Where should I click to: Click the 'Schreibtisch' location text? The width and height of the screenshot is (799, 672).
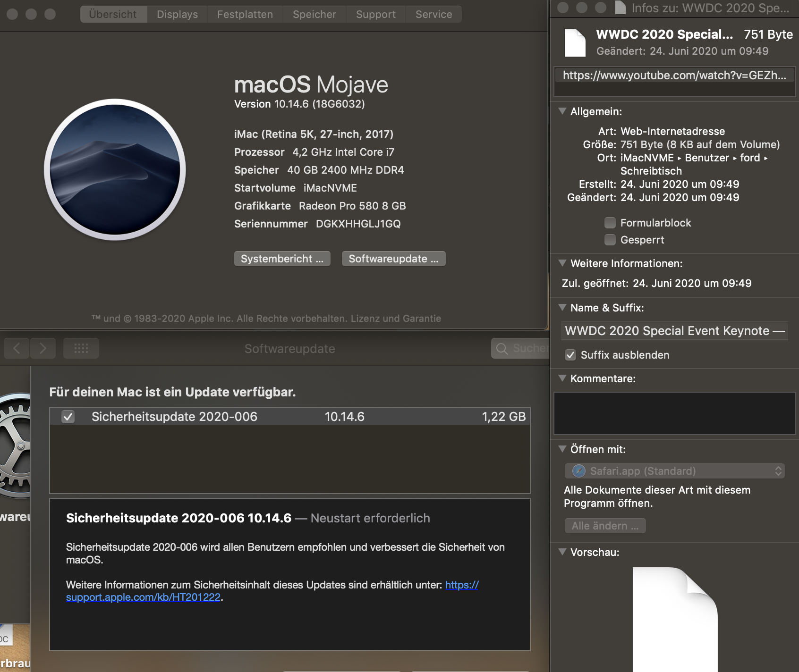pyautogui.click(x=651, y=171)
